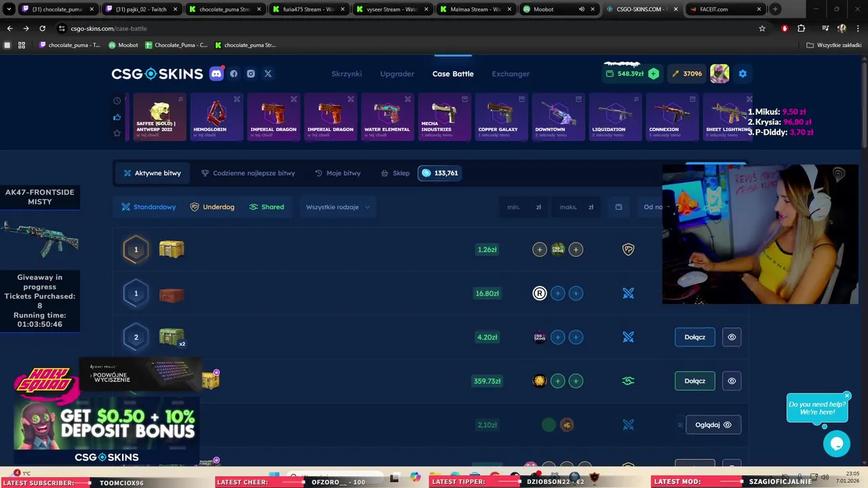Click the browser back arrow
This screenshot has height=488, width=868.
(9, 28)
